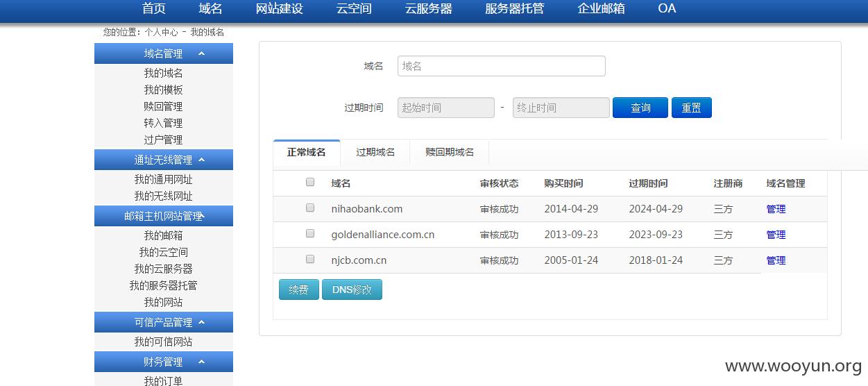Click 管理 for nihaobank.com
Image resolution: width=868 pixels, height=386 pixels.
(x=776, y=209)
